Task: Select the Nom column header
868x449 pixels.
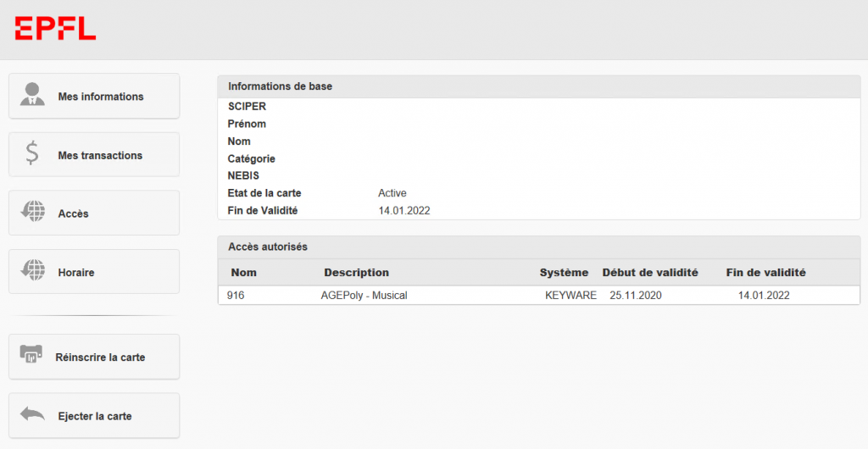Action: point(243,273)
